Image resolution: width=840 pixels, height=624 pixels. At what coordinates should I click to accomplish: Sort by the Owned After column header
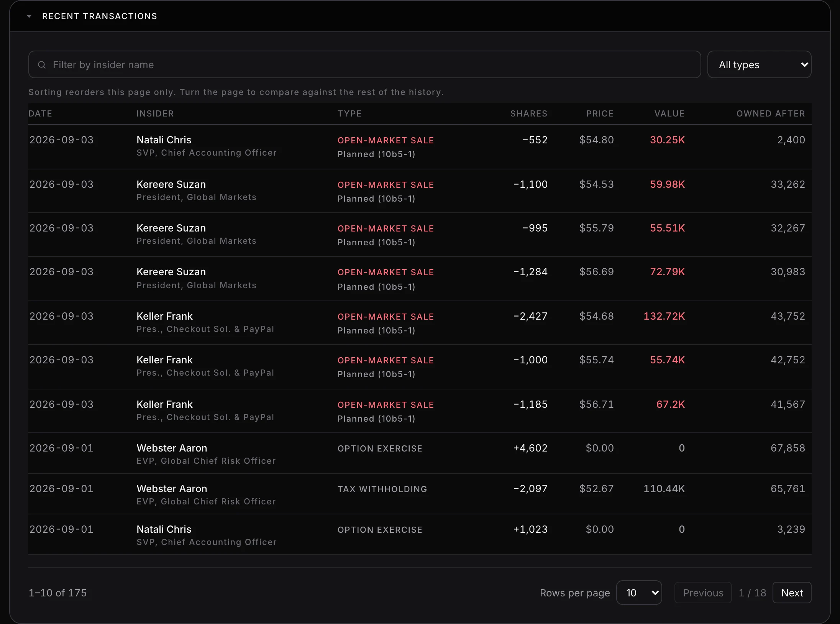(x=771, y=114)
